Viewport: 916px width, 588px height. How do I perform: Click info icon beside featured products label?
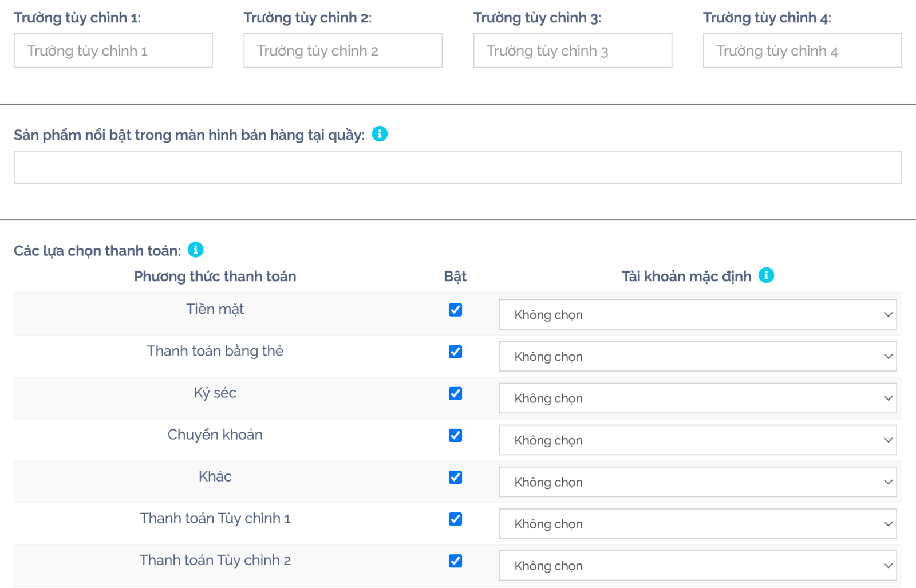380,134
